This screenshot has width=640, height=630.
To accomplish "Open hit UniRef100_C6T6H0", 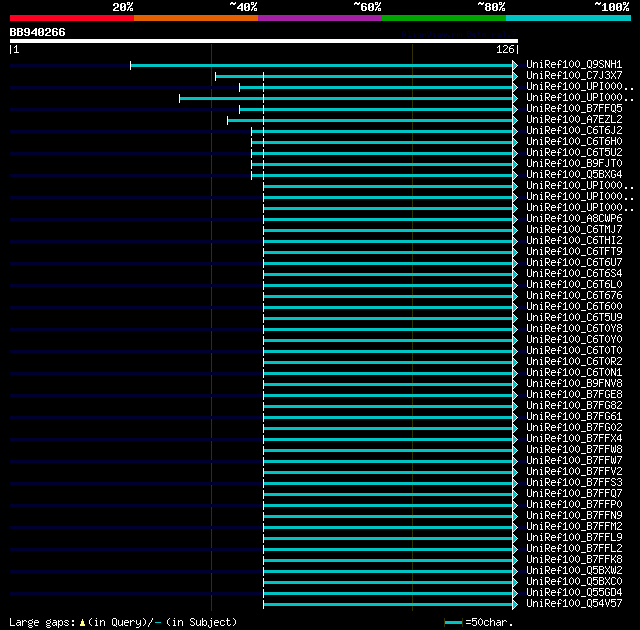I will [x=574, y=142].
